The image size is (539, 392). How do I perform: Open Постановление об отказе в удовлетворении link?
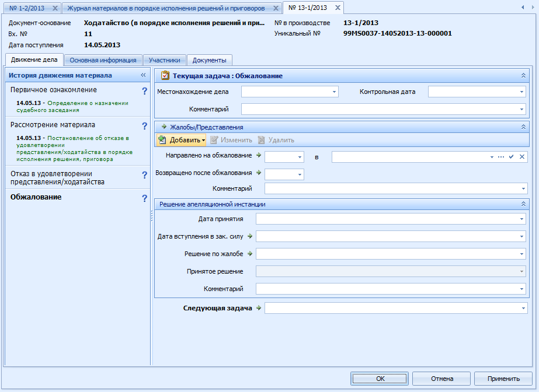pos(75,148)
